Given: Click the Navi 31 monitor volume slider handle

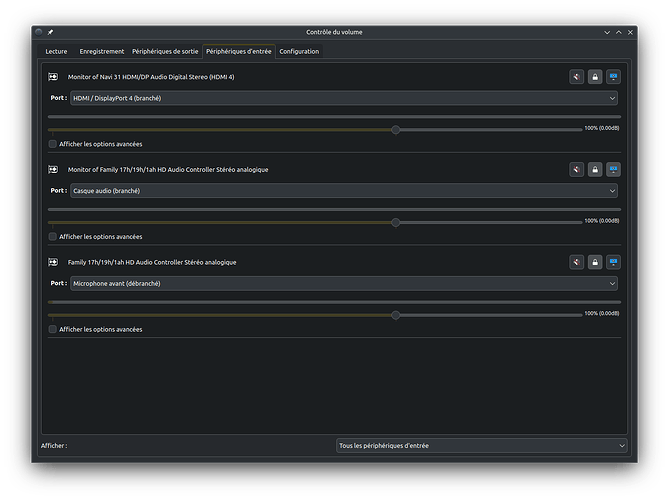Looking at the screenshot, I should coord(396,129).
